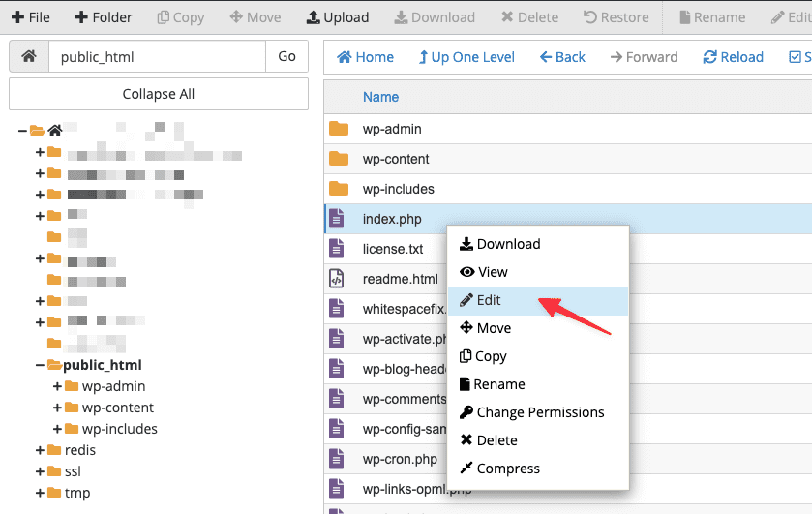Go up one level in directory

(466, 57)
